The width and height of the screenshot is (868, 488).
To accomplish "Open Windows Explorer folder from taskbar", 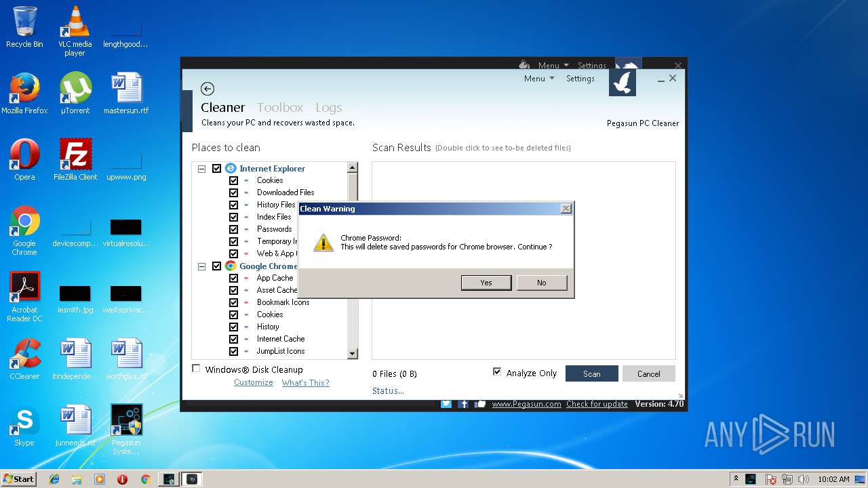I will [x=77, y=479].
